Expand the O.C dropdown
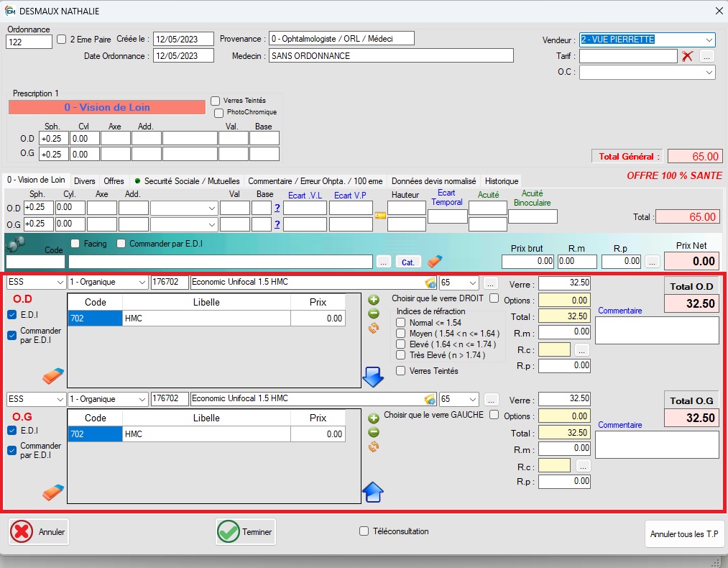Screen dimensions: 728x568 click(709, 72)
